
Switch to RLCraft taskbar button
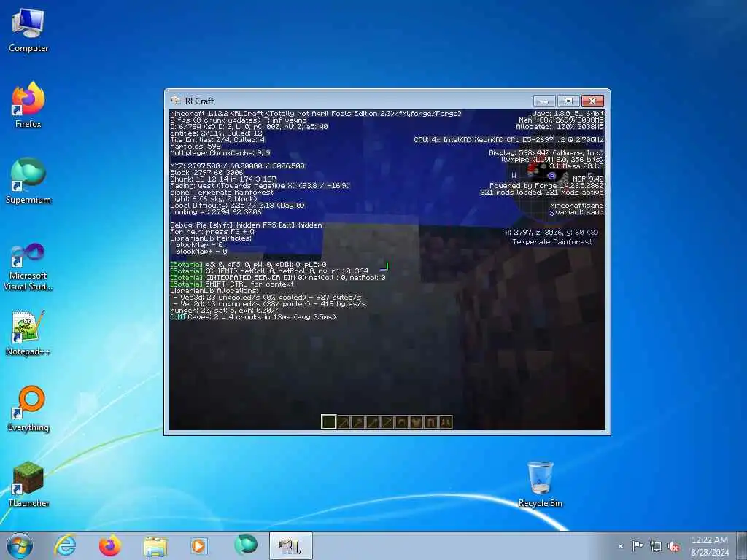pyautogui.click(x=290, y=545)
